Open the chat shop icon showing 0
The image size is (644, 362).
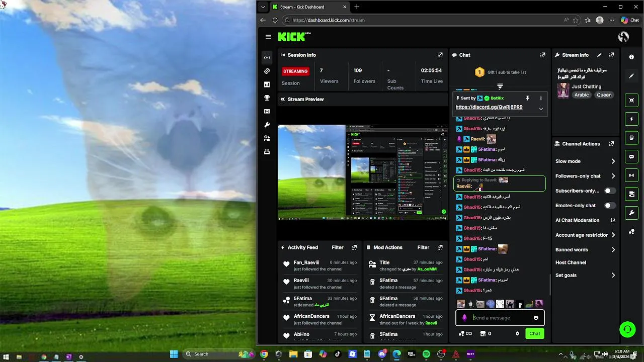486,333
